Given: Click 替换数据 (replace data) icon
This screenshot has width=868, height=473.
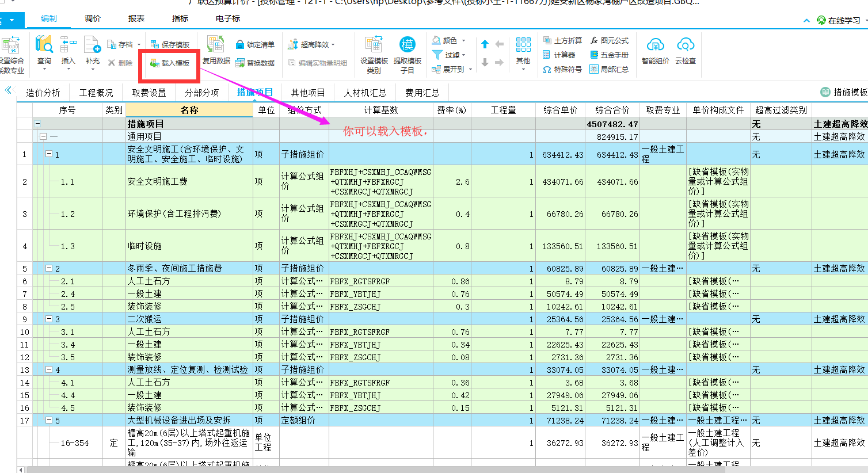Looking at the screenshot, I should click(x=240, y=63).
